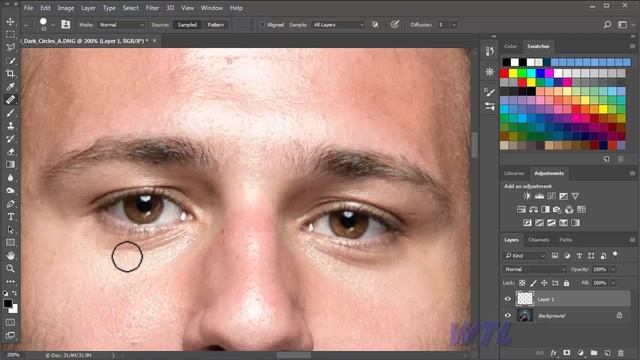Open the File menu
The image size is (640, 360).
[29, 8]
